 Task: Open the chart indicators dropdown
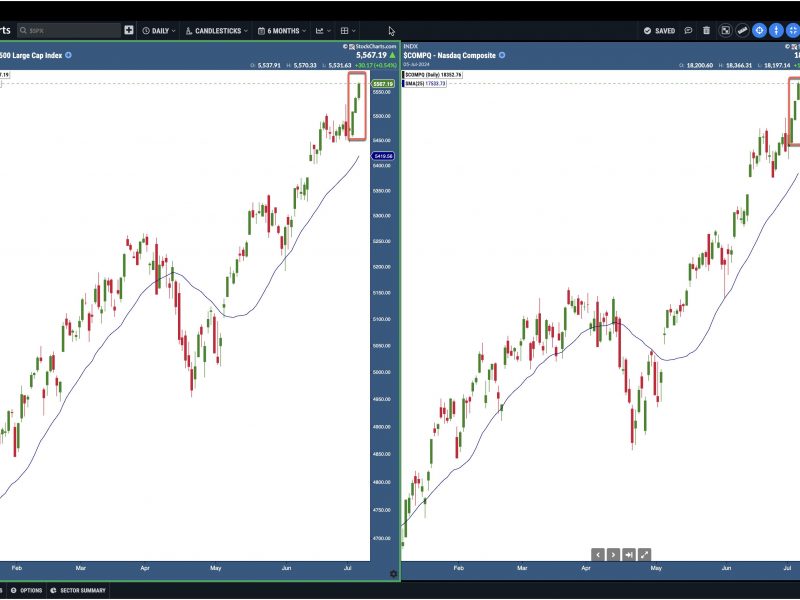[x=323, y=31]
